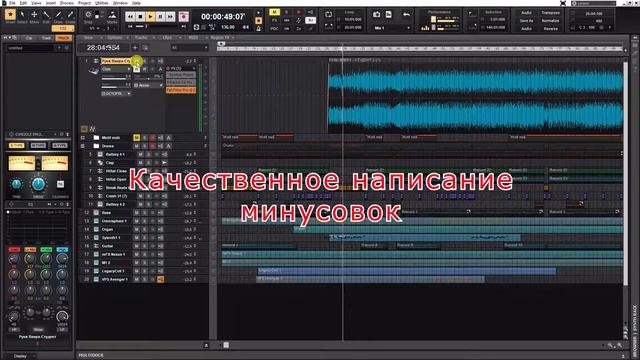Pick the Move tool
This screenshot has height=360, width=640.
[x=34, y=16]
